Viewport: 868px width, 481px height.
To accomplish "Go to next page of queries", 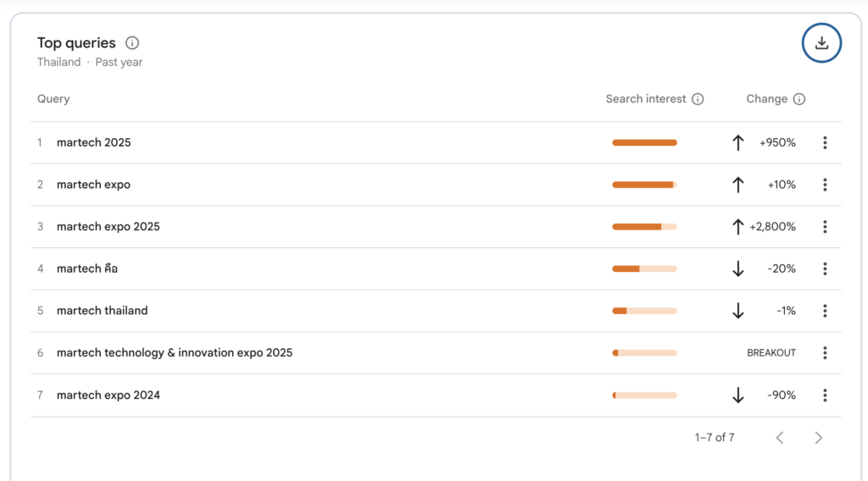I will [x=818, y=438].
